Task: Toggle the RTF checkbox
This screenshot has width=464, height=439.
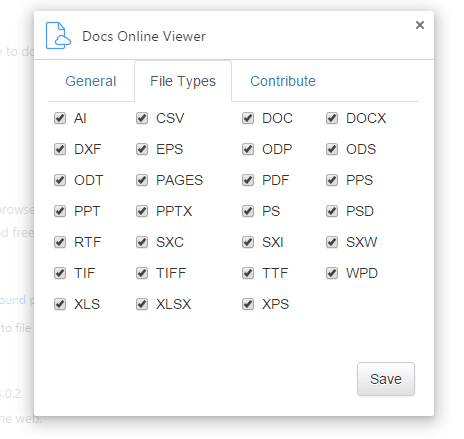Action: pos(60,242)
